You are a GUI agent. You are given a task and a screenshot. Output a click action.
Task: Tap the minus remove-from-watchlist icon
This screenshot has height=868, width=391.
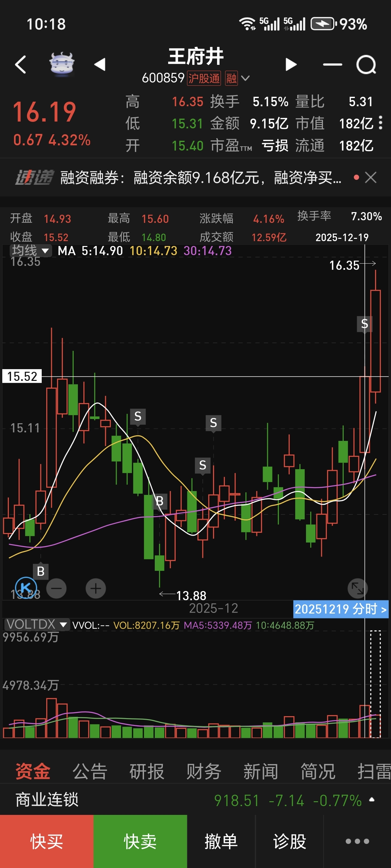pyautogui.click(x=332, y=65)
